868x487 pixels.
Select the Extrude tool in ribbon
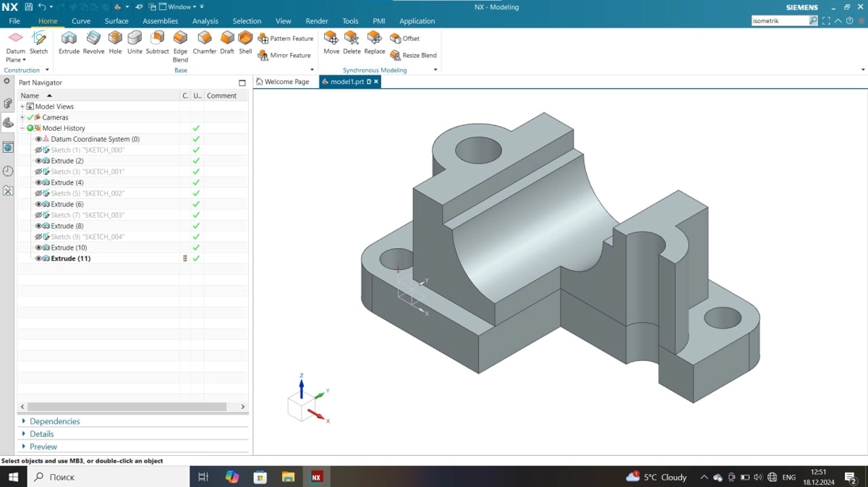pos(69,43)
